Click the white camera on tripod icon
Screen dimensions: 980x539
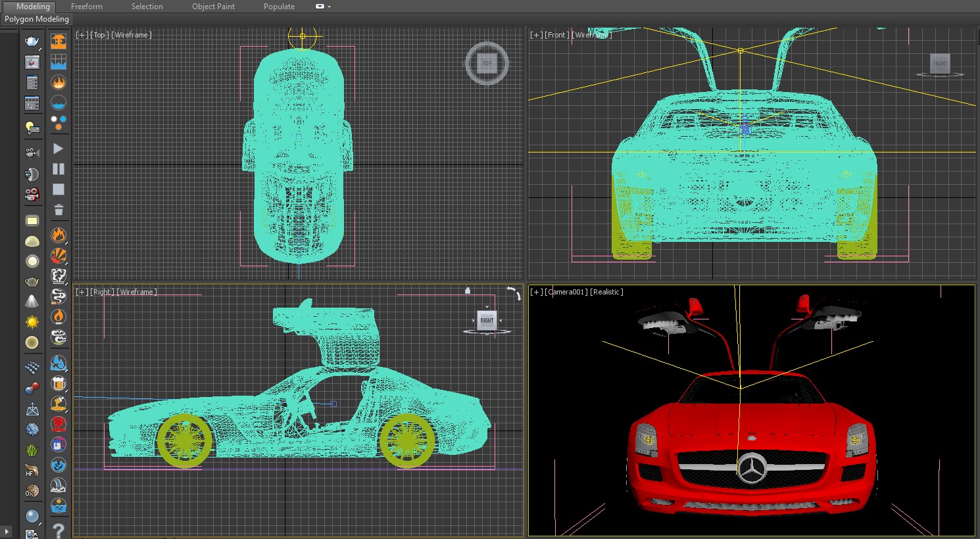32,153
